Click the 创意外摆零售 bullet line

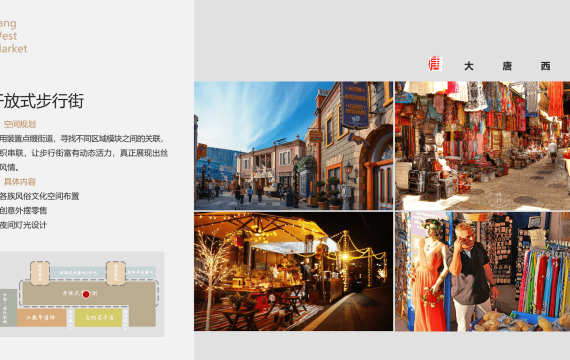click(x=23, y=211)
